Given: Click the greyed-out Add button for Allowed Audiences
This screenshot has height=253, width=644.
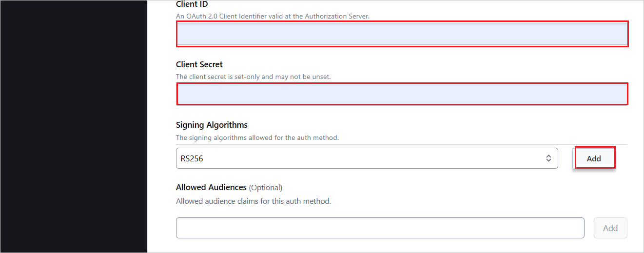Looking at the screenshot, I should pos(610,228).
